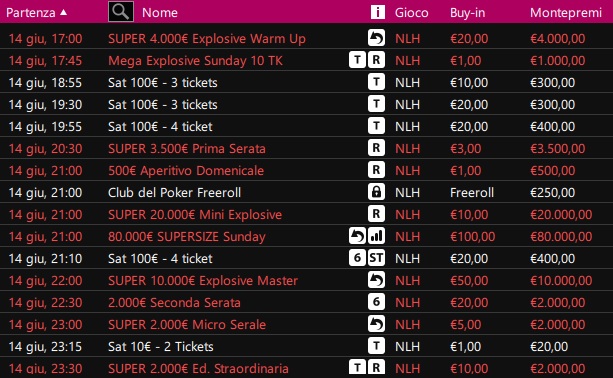Sort by Partenza using the ascending arrow
The height and width of the screenshot is (378, 613).
(63, 12)
